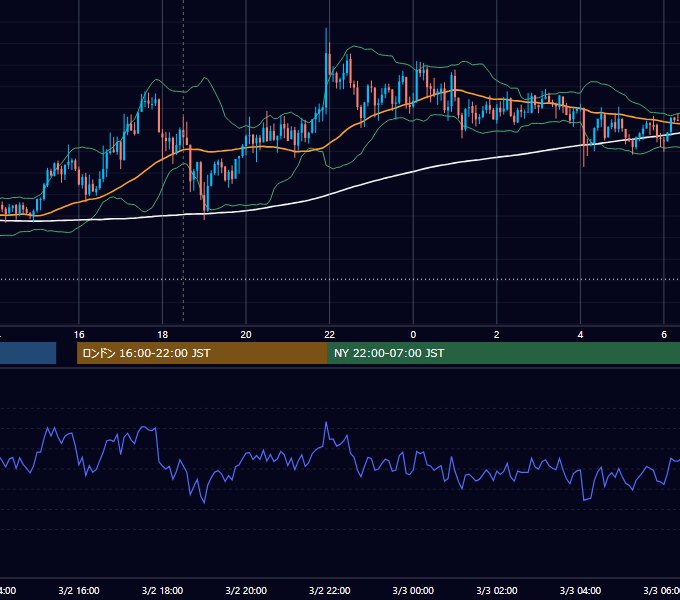Click the blue session bar before London

pyautogui.click(x=28, y=353)
